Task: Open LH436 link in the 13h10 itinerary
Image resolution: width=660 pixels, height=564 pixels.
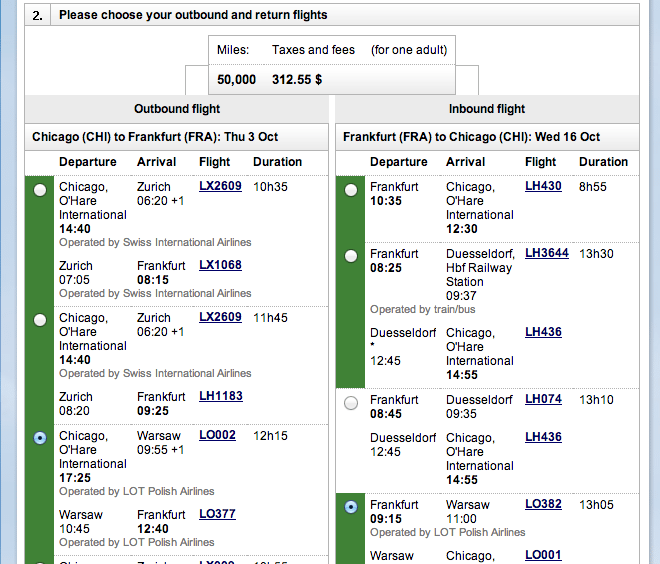Action: (543, 437)
